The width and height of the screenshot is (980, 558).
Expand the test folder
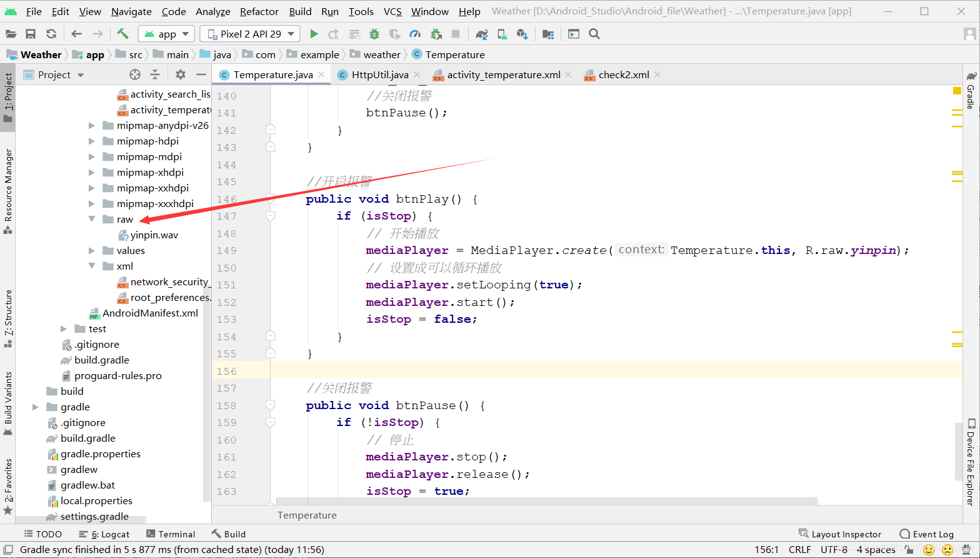tap(64, 328)
